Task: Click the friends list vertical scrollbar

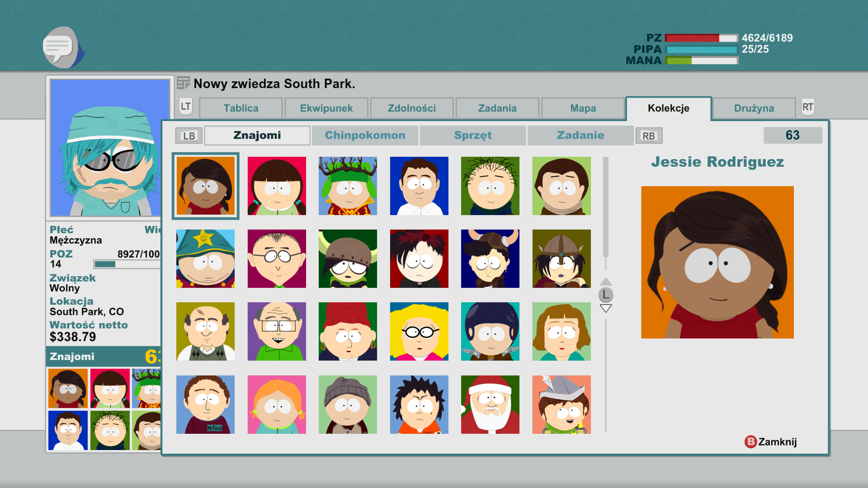Action: [x=606, y=207]
